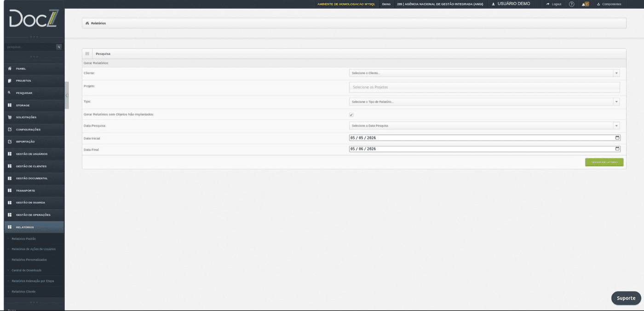This screenshot has width=644, height=311.
Task: Open calendar picker for Data Inicial
Action: [x=617, y=138]
